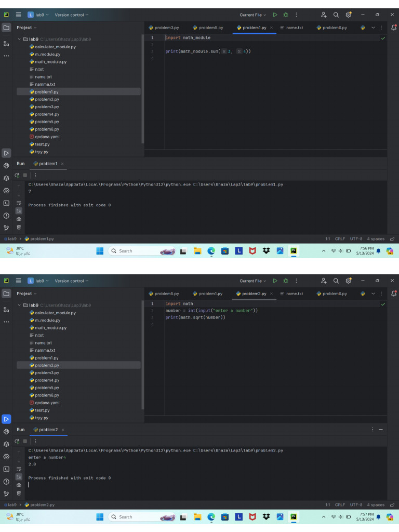Viewport: 399px width, 532px height.
Task: Toggle soft-wrap in the problem2 Run panel
Action: (19, 469)
